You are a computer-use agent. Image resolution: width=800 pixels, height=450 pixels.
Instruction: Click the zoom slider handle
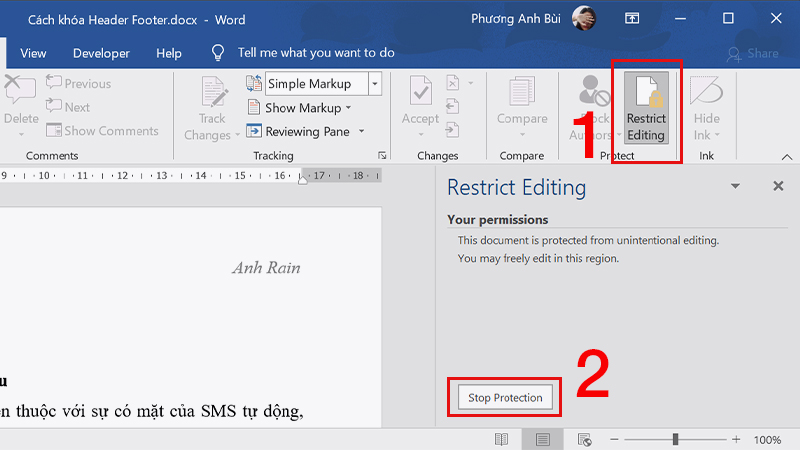[675, 439]
